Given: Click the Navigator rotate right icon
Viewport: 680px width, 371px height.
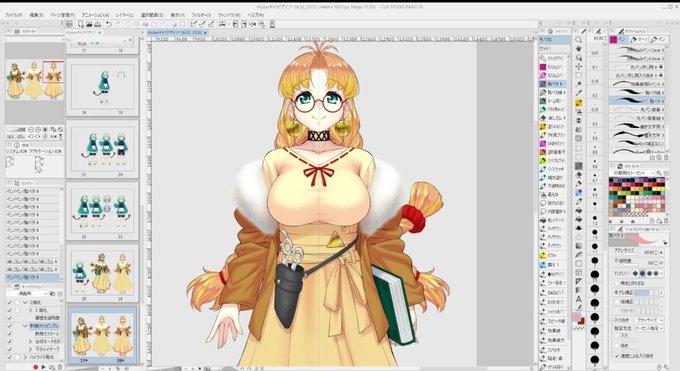Looking at the screenshot, I should tap(38, 137).
